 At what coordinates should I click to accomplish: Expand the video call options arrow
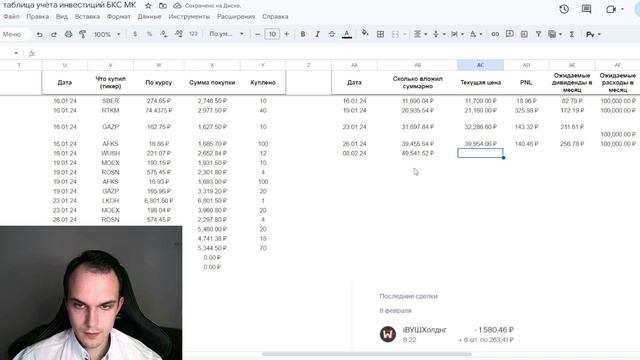[622, 9]
